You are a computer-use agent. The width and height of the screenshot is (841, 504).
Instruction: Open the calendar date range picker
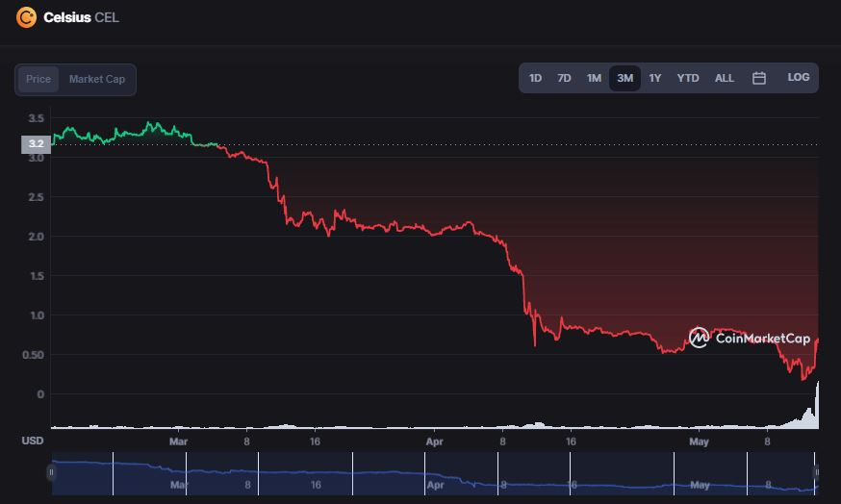pos(758,78)
